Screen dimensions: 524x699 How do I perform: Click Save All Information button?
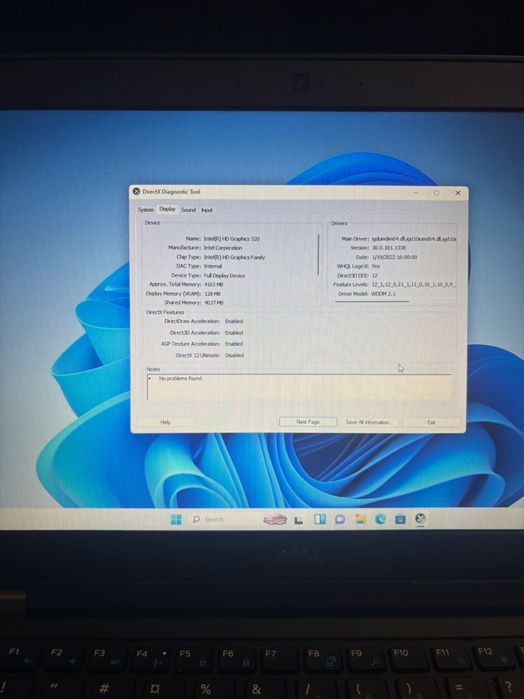tap(367, 422)
